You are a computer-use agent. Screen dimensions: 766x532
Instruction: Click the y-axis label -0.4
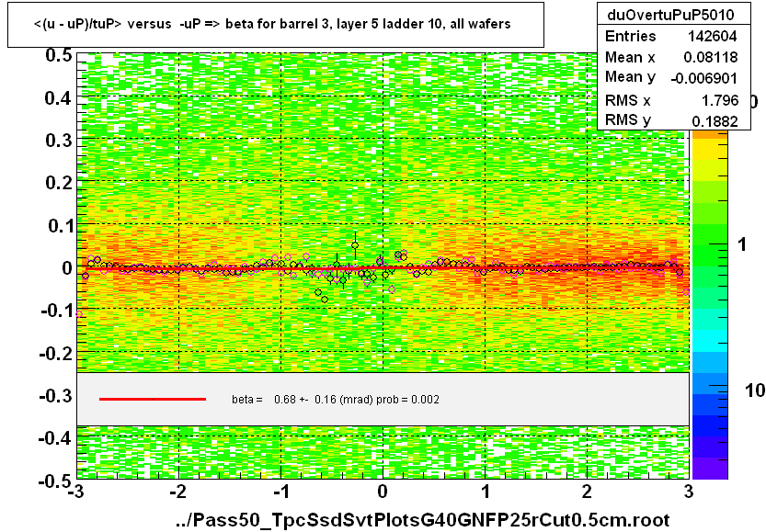tap(56, 438)
